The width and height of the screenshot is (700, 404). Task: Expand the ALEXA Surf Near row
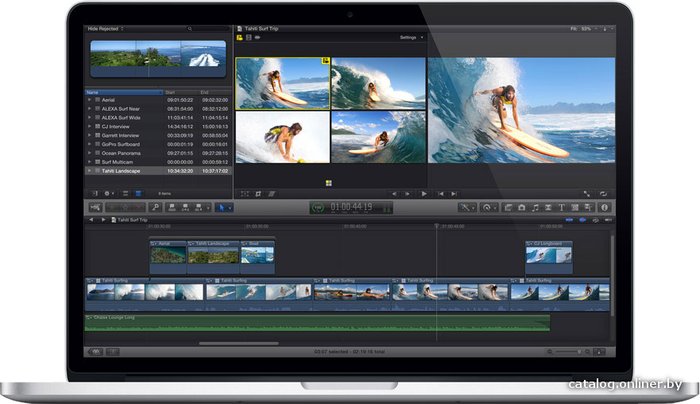coord(89,108)
